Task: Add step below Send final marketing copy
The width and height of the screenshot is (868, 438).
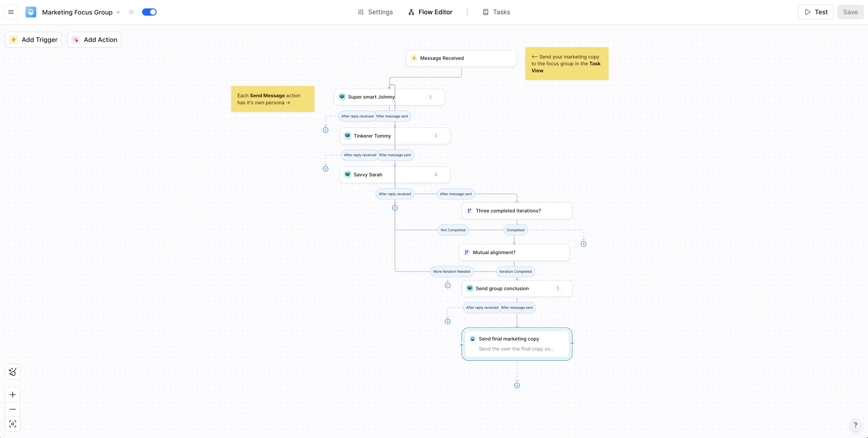Action: [x=517, y=385]
